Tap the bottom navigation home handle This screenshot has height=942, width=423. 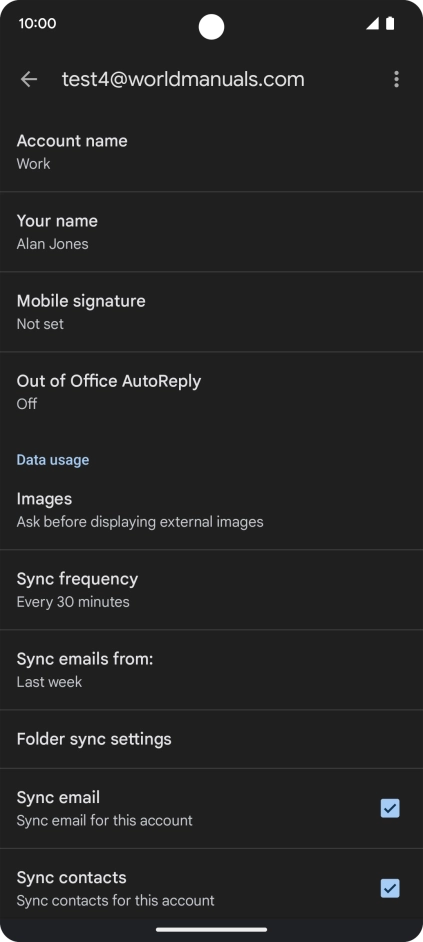pos(212,929)
